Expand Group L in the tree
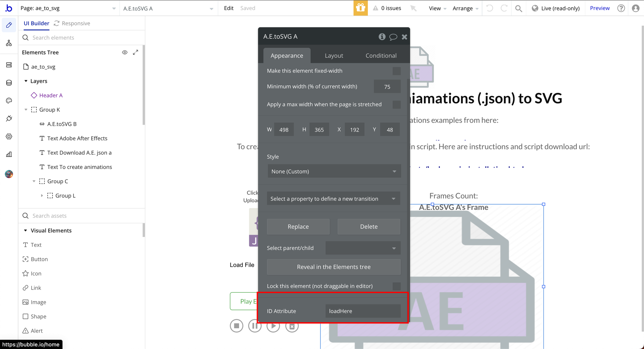 pos(42,195)
